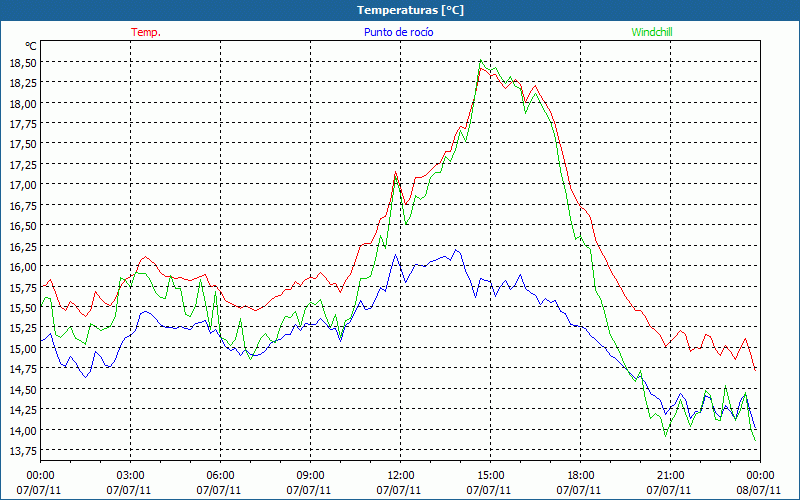Click the 16,25 y-axis value
This screenshot has height=500, width=800.
[23, 246]
